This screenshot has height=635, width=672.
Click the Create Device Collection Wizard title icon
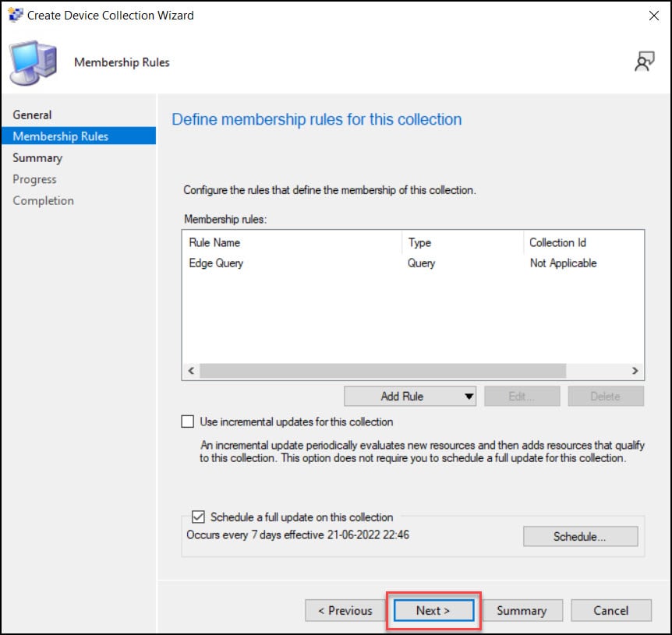[x=16, y=15]
